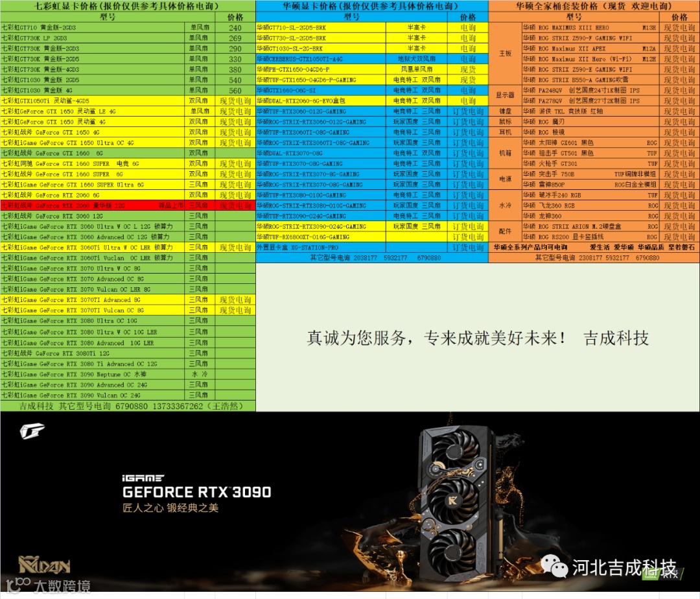This screenshot has width=700, height=599.
Task: Select the 七彩虹显卡价格 table title
Action: coord(128,6)
